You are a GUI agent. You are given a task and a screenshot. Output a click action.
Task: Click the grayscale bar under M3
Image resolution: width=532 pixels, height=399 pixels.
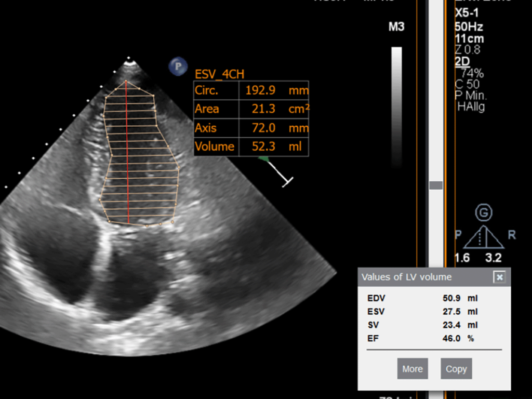click(x=396, y=107)
